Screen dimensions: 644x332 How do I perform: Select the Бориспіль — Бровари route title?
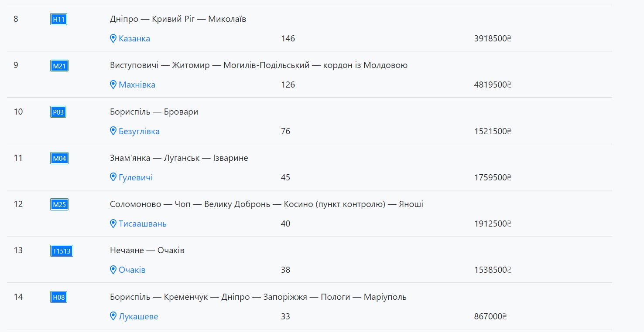click(x=154, y=112)
